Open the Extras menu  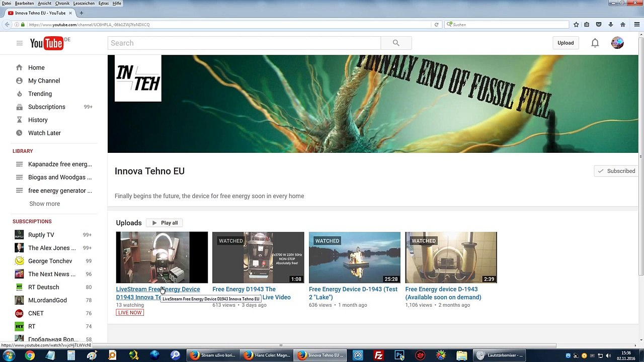104,3
